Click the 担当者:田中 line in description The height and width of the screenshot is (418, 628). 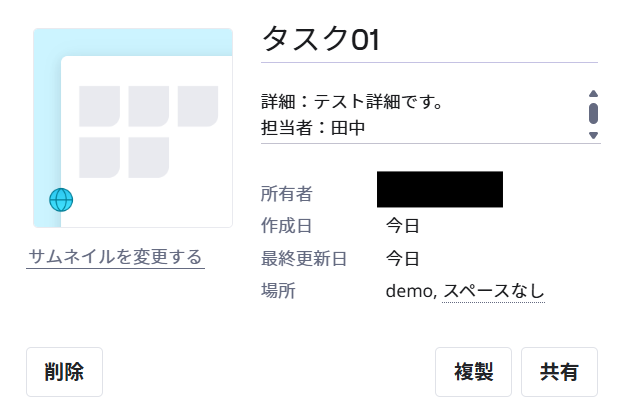(313, 128)
